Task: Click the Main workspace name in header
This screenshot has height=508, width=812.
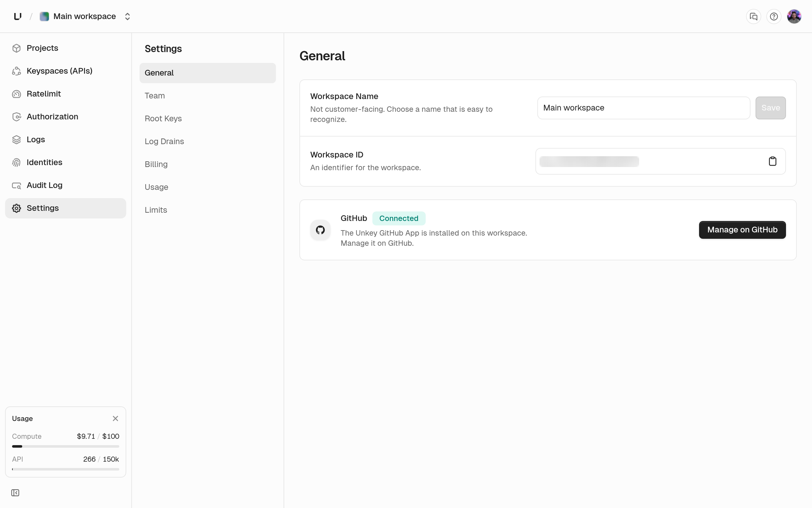Action: [85, 16]
